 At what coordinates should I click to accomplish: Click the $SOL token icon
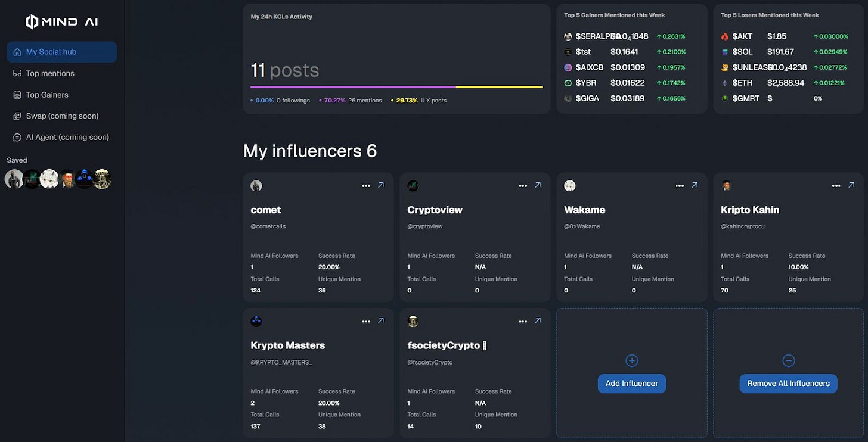725,52
